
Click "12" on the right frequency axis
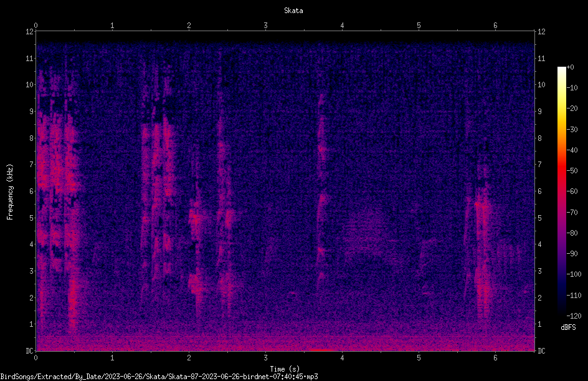coord(541,32)
